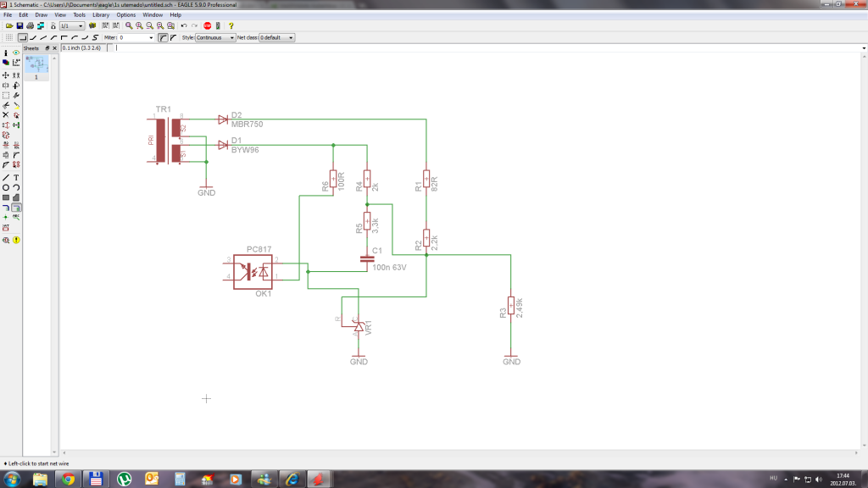Choose the S-shaped freehand wire bend style

coord(95,37)
